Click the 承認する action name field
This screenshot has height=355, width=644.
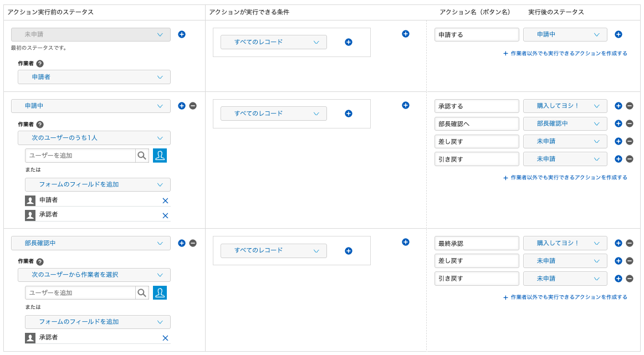(x=477, y=106)
